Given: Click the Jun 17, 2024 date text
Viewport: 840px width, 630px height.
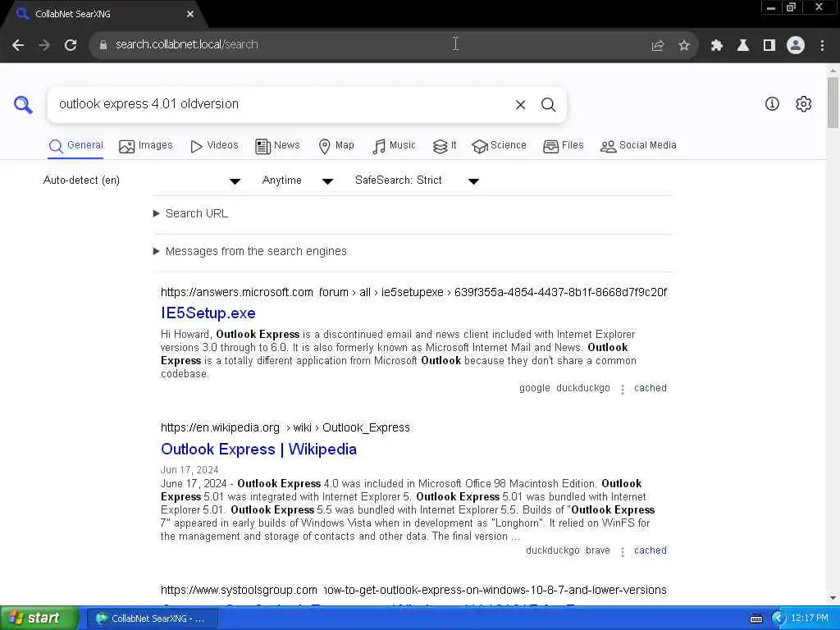Looking at the screenshot, I should [x=189, y=470].
